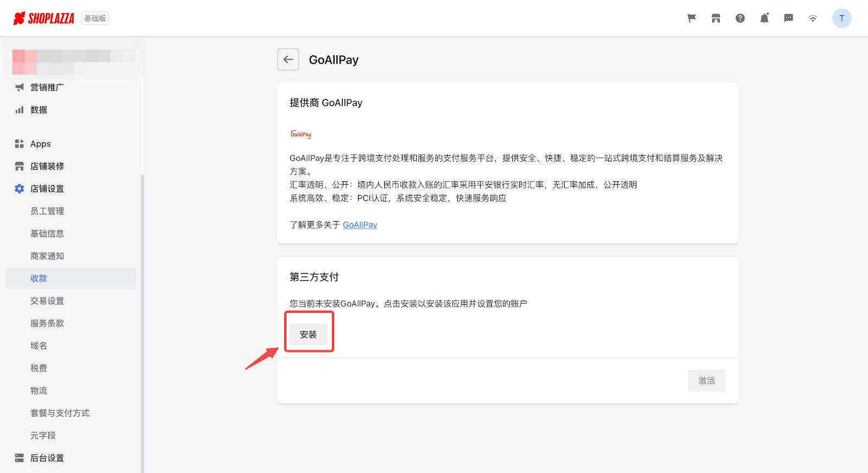Click the 店铺装修 store icon
The height and width of the screenshot is (473, 868).
point(20,166)
